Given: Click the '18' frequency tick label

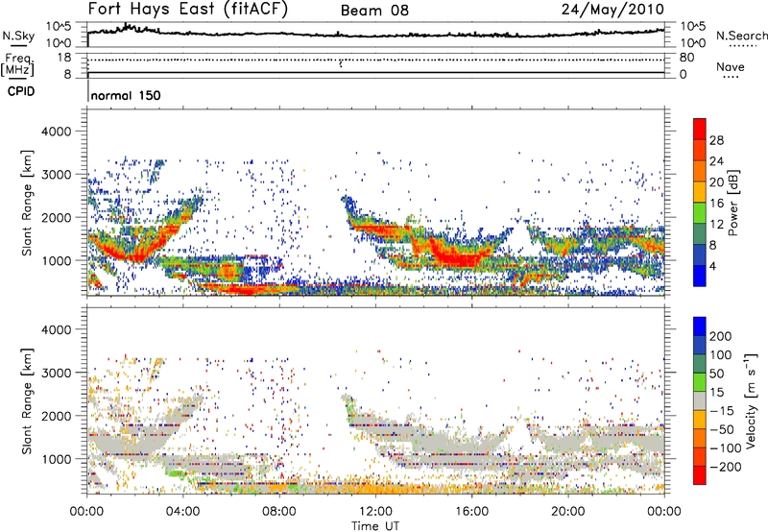Looking at the screenshot, I should pos(64,58).
